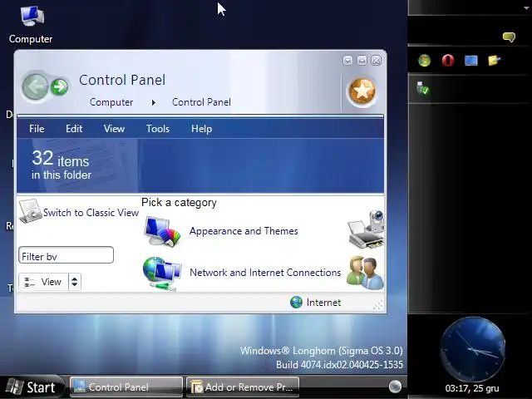Viewport: 532px width, 399px height.
Task: Click the sidebar analog clock
Action: click(x=473, y=349)
